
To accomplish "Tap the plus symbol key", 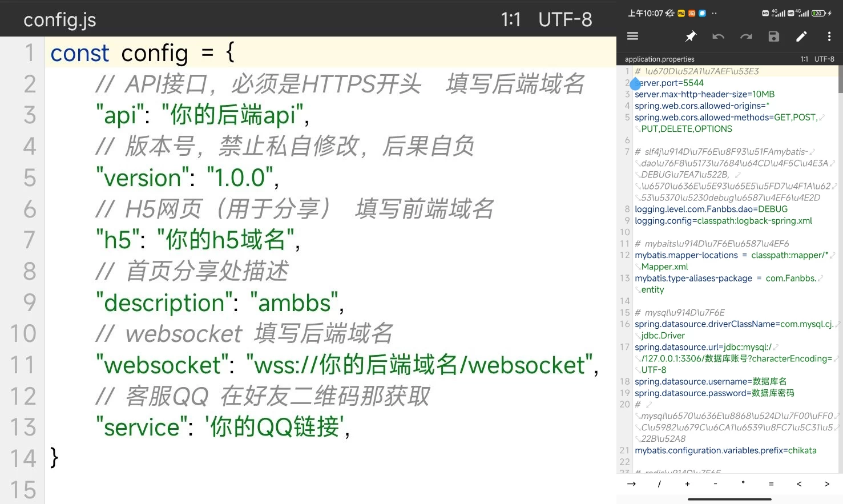I will (687, 484).
